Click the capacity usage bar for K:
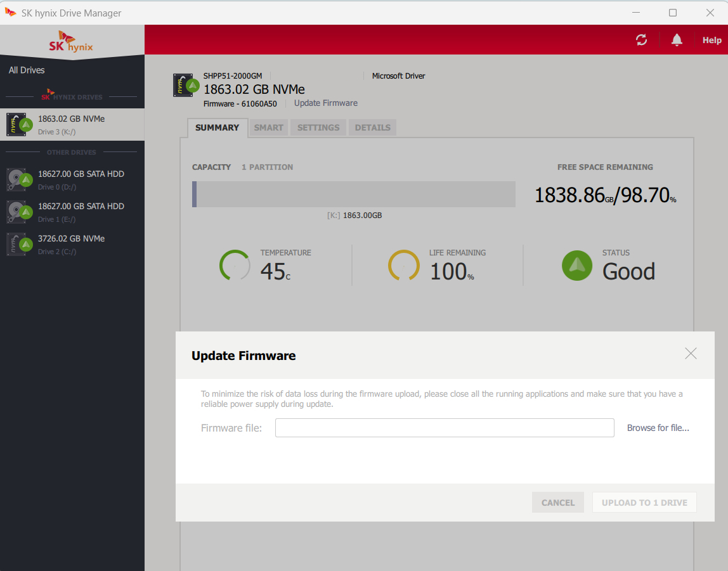This screenshot has height=571, width=728. pyautogui.click(x=354, y=194)
